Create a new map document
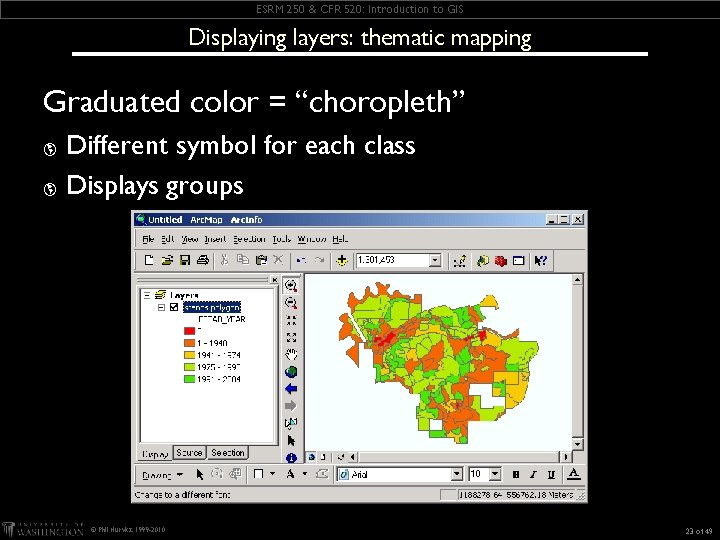The width and height of the screenshot is (720, 540). (149, 260)
